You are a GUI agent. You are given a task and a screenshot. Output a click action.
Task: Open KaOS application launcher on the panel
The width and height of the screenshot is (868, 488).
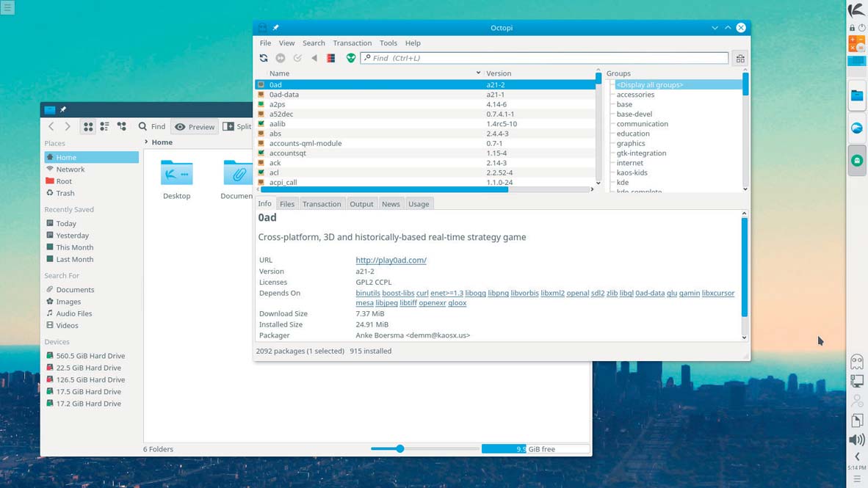[x=856, y=10]
